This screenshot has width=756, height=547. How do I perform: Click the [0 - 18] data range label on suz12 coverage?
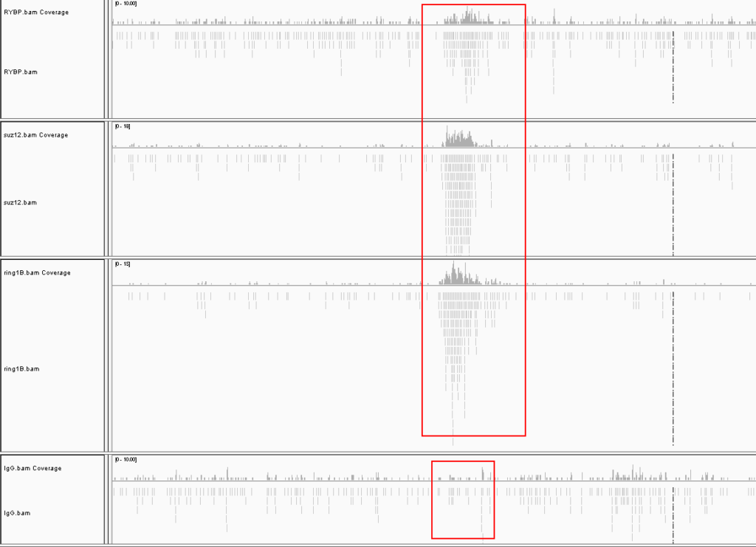click(122, 125)
